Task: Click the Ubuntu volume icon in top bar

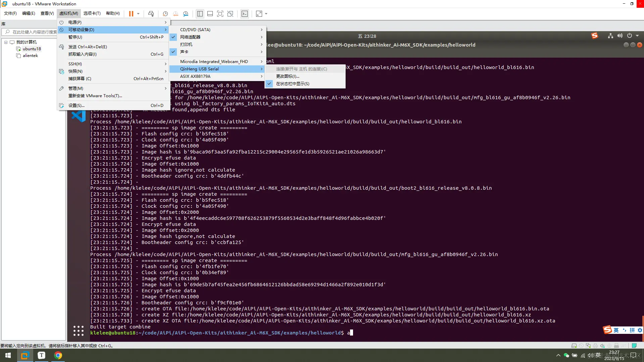Action: [x=620, y=36]
